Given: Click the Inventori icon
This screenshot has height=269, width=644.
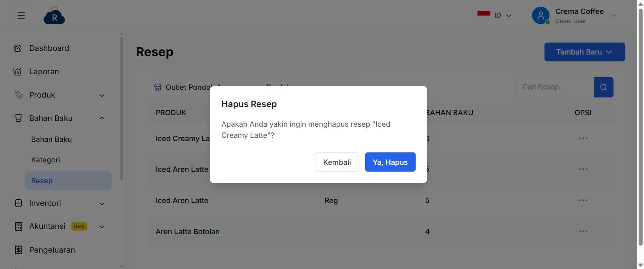Looking at the screenshot, I should pos(18,203).
